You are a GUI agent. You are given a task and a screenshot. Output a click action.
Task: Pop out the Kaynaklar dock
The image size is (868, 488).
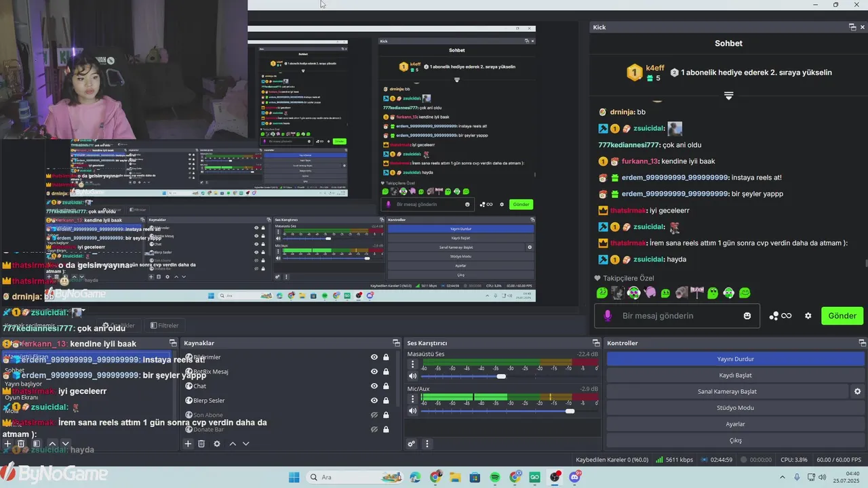click(397, 343)
